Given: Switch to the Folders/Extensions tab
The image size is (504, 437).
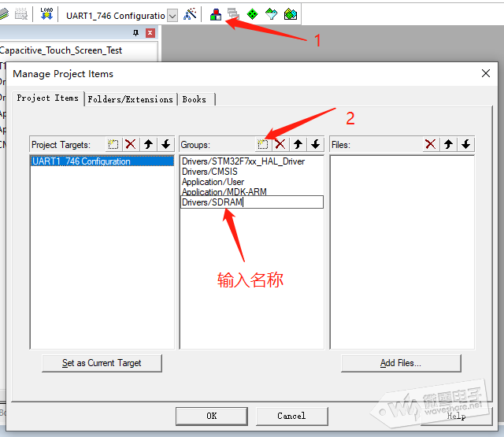Looking at the screenshot, I should [x=130, y=99].
